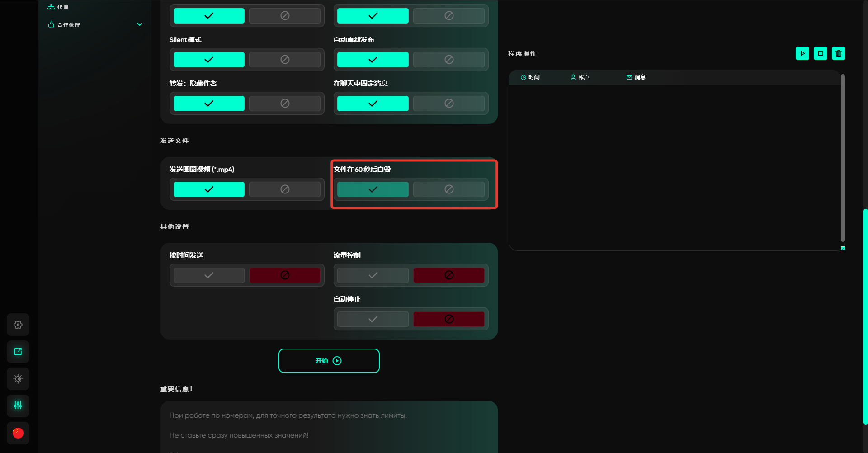Enable 按时间发送 with its checkmark option

209,275
